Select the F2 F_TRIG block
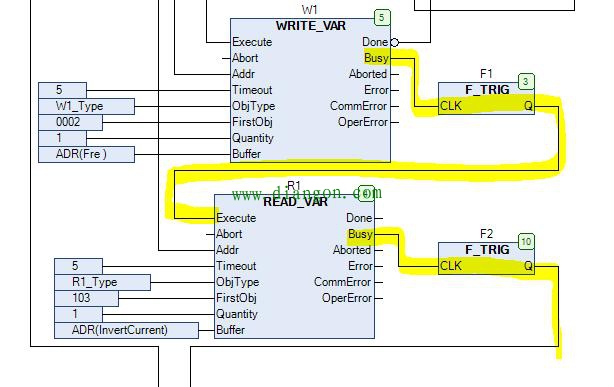 tap(486, 259)
